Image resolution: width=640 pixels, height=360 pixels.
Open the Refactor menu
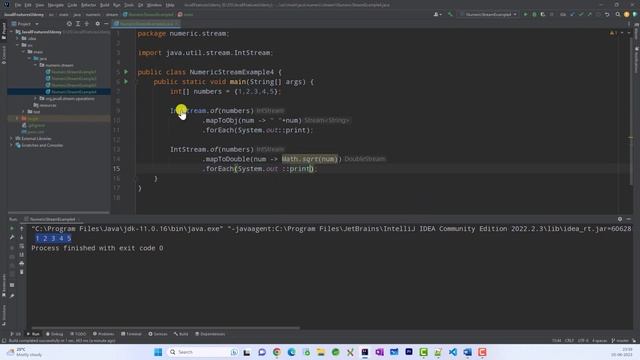(x=88, y=5)
